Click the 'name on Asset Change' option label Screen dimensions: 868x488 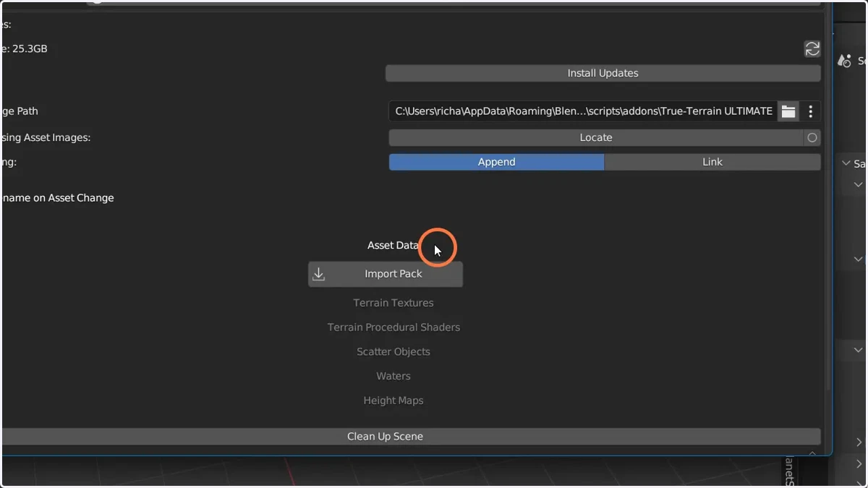click(57, 198)
